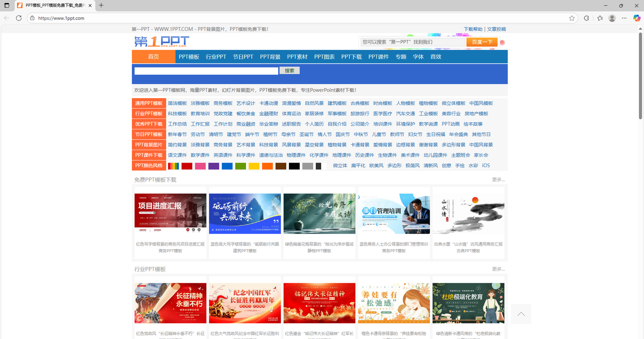Select the black color swatch
Image resolution: width=644 pixels, height=339 pixels.
[x=294, y=166]
